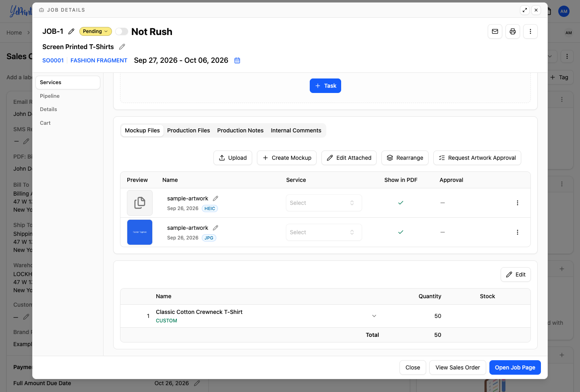Select the Mockup Files tab
580x392 pixels.
point(142,130)
